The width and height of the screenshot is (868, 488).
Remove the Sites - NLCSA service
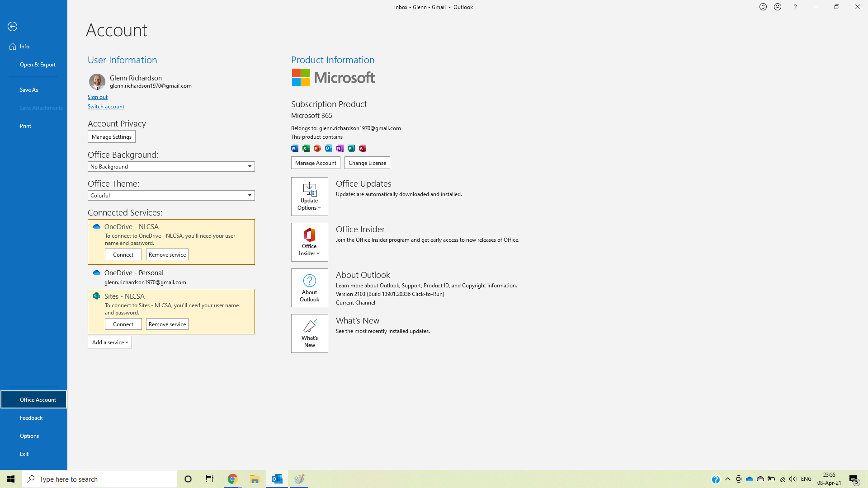[167, 324]
